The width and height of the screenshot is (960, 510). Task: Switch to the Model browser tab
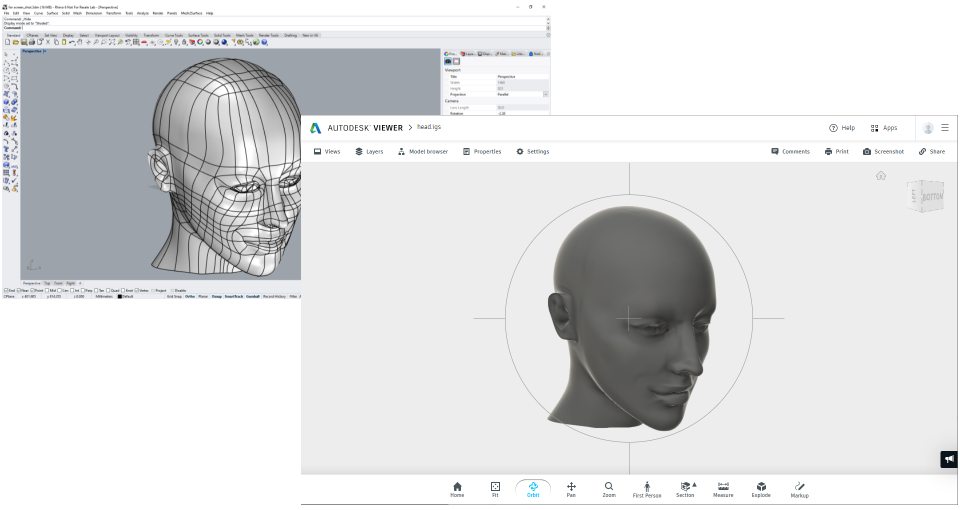(423, 152)
